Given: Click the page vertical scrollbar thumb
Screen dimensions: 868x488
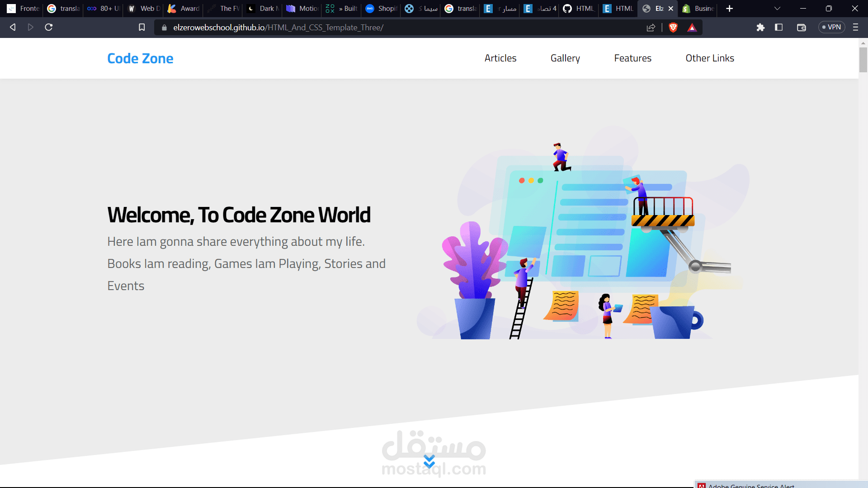Looking at the screenshot, I should pos(863,60).
